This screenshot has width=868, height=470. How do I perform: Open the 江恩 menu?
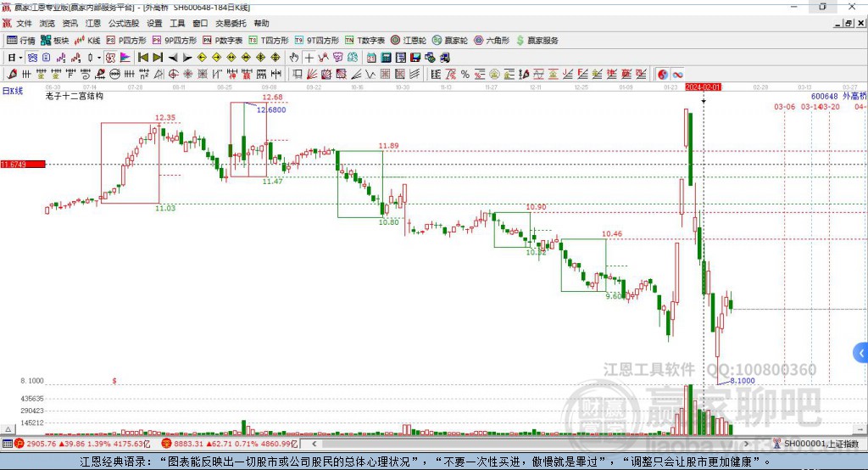(x=93, y=23)
